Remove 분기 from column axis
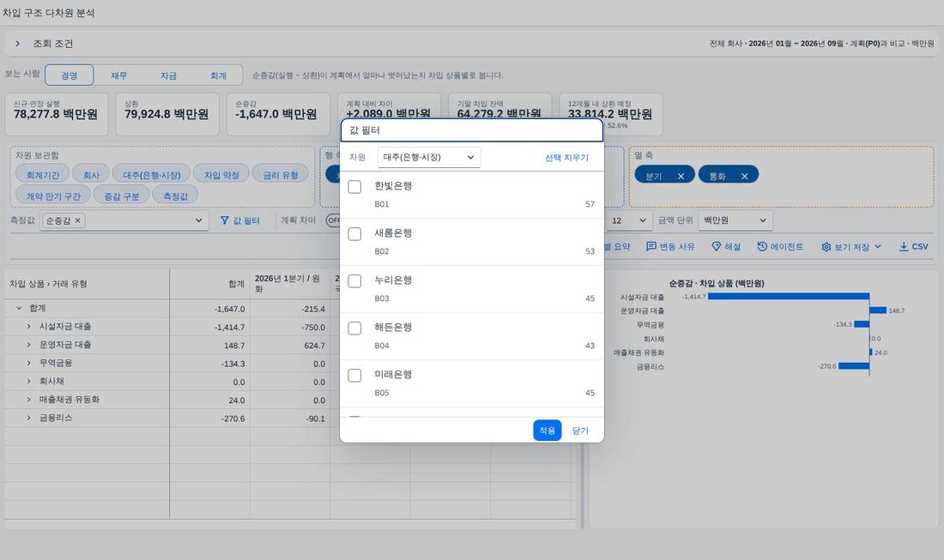 pos(681,177)
